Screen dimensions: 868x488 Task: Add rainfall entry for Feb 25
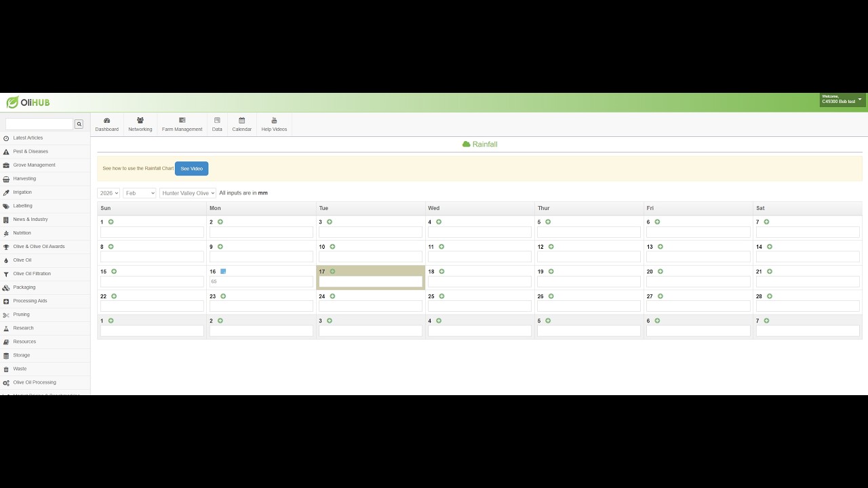[x=441, y=296]
